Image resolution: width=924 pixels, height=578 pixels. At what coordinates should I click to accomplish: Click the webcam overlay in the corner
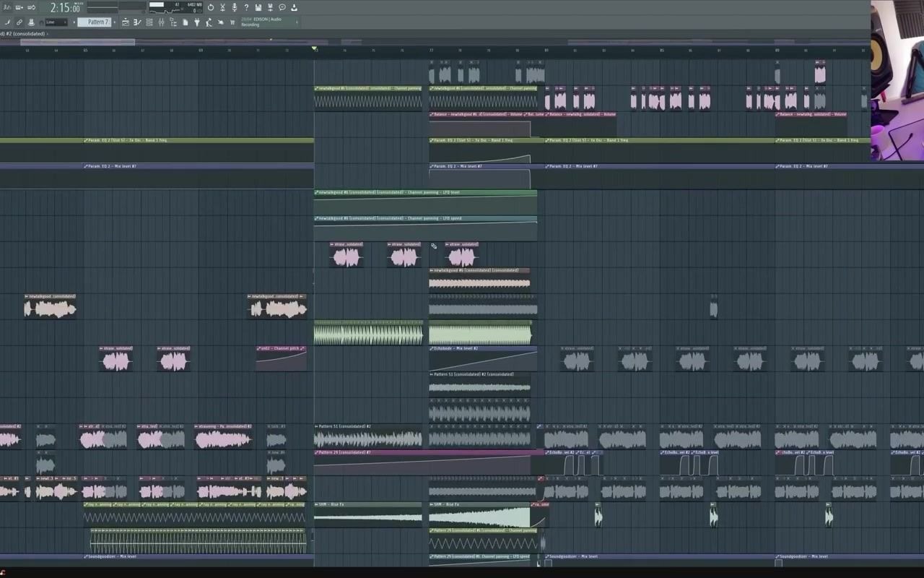click(897, 79)
